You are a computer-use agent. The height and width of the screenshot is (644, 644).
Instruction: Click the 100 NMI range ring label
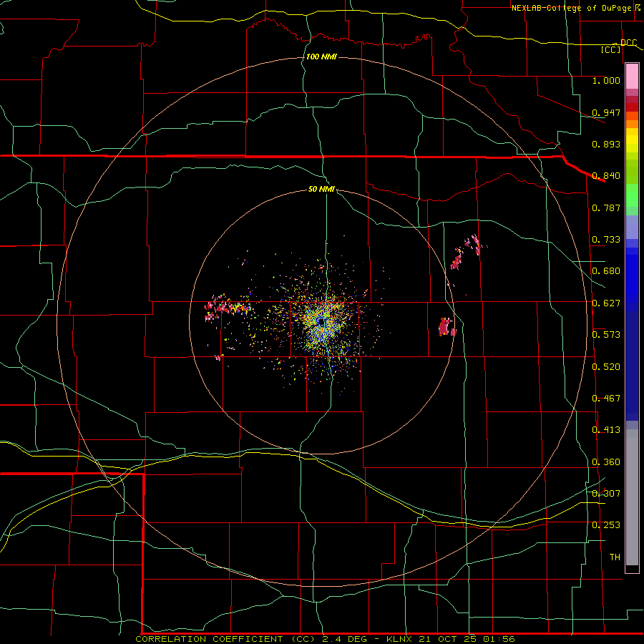tap(321, 57)
